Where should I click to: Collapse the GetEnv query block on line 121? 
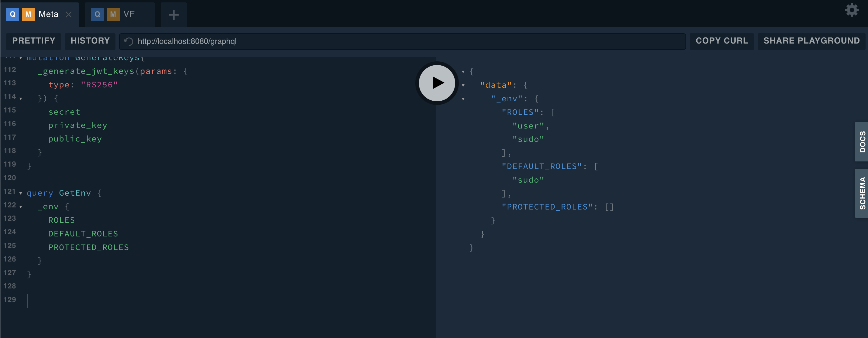click(x=21, y=193)
